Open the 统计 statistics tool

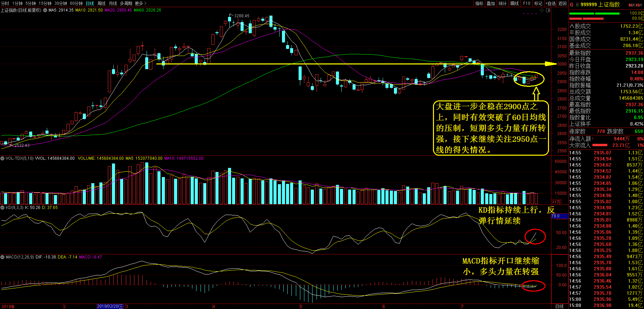(x=503, y=3)
